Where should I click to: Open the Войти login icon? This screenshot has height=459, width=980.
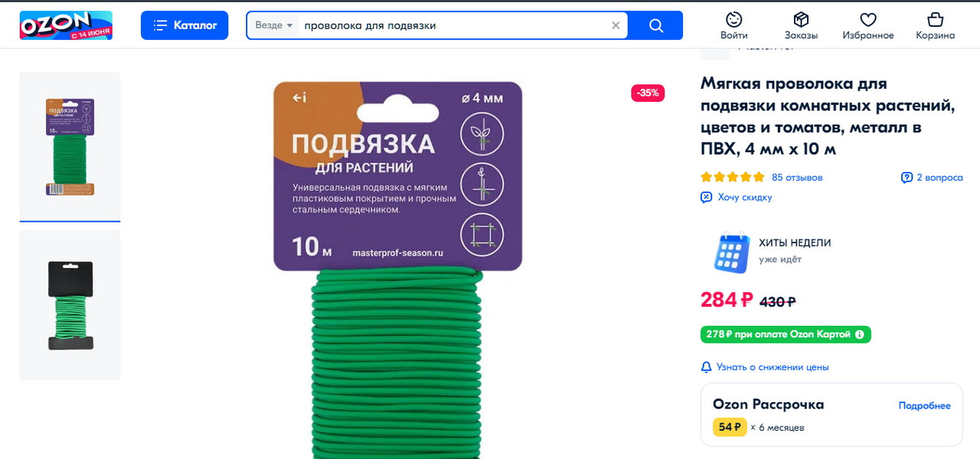[734, 26]
